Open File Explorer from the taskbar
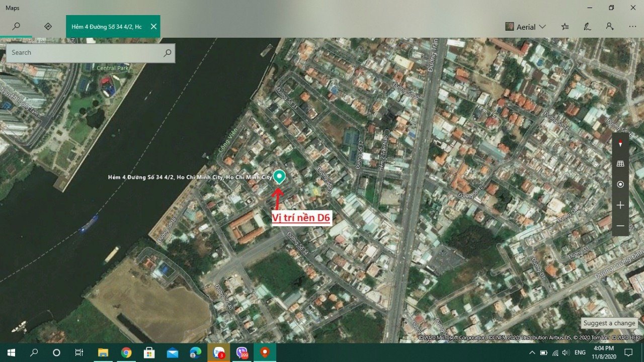The width and height of the screenshot is (644, 362). point(103,352)
